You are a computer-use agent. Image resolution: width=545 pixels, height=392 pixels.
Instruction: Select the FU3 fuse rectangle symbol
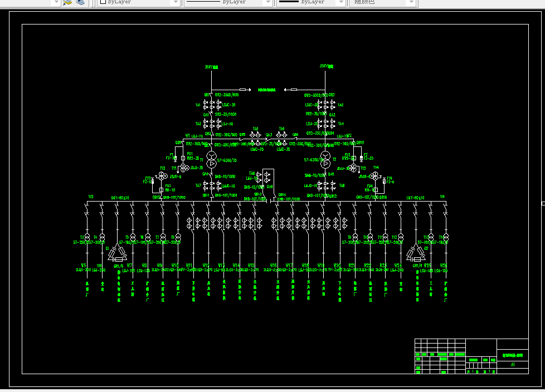[161, 190]
